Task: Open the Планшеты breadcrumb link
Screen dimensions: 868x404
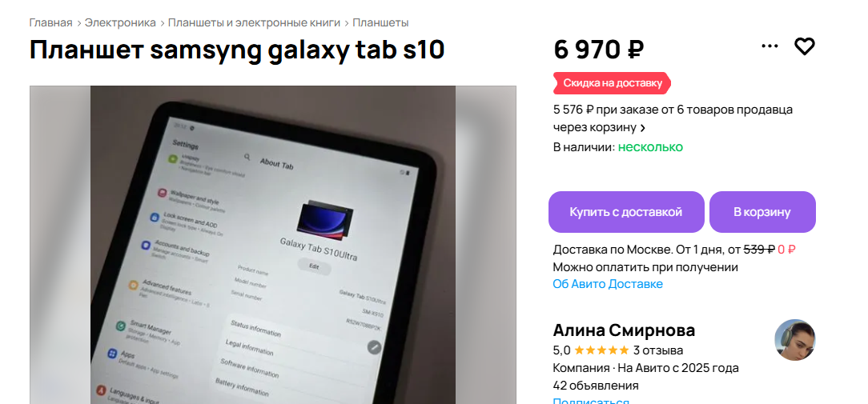Action: coord(380,22)
